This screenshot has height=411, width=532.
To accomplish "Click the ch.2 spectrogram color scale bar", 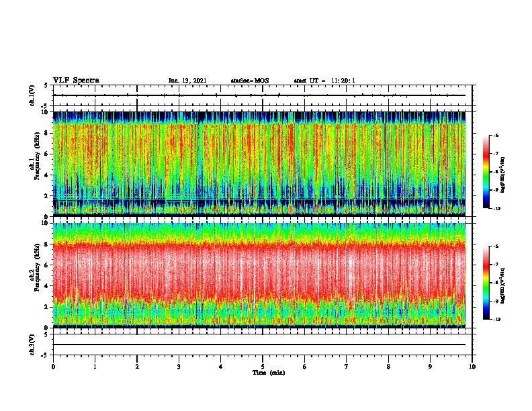I will [x=486, y=283].
